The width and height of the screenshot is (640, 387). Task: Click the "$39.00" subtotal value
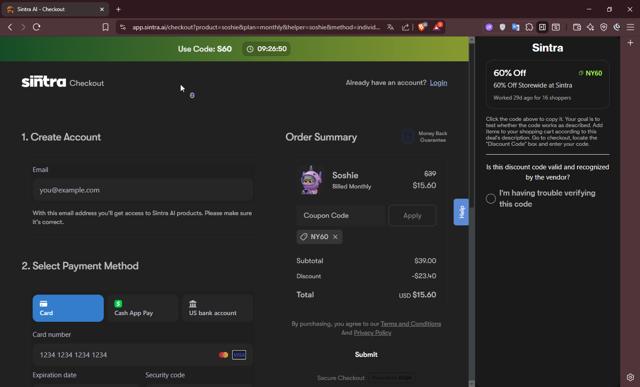[x=425, y=260]
